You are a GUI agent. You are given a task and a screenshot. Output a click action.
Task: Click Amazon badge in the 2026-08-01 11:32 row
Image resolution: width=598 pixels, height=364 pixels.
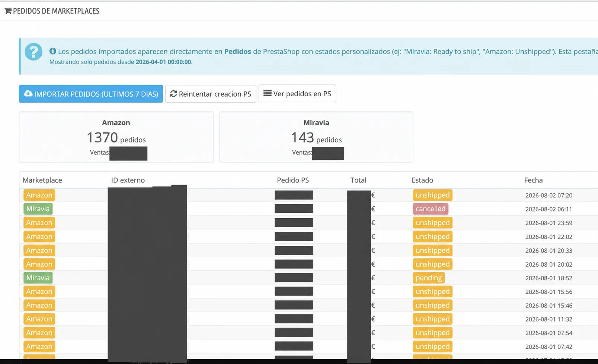39,319
